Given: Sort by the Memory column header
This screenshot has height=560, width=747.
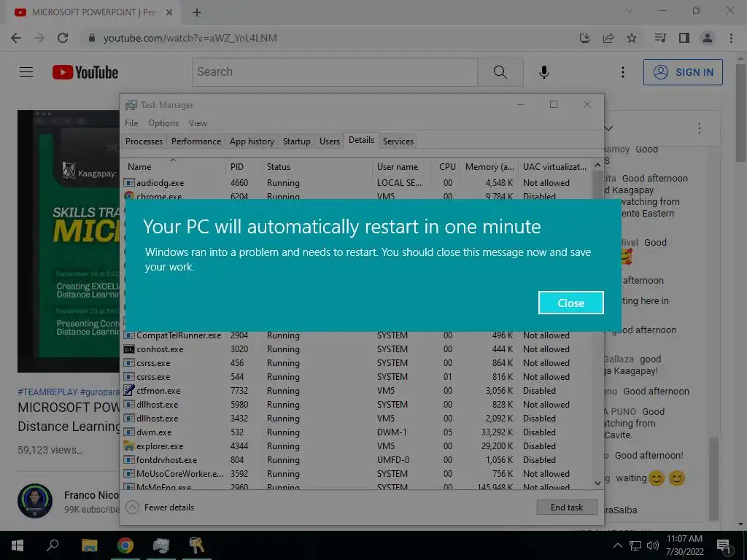Looking at the screenshot, I should click(489, 167).
